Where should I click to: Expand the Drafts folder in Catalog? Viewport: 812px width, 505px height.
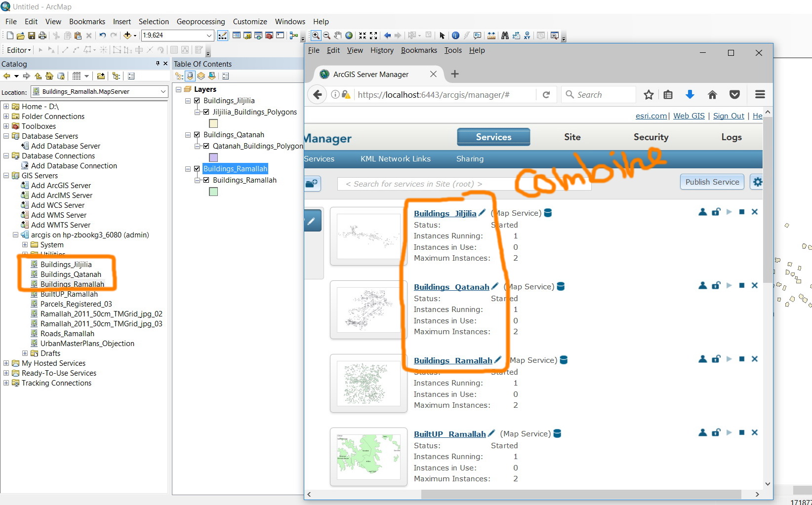coord(25,353)
